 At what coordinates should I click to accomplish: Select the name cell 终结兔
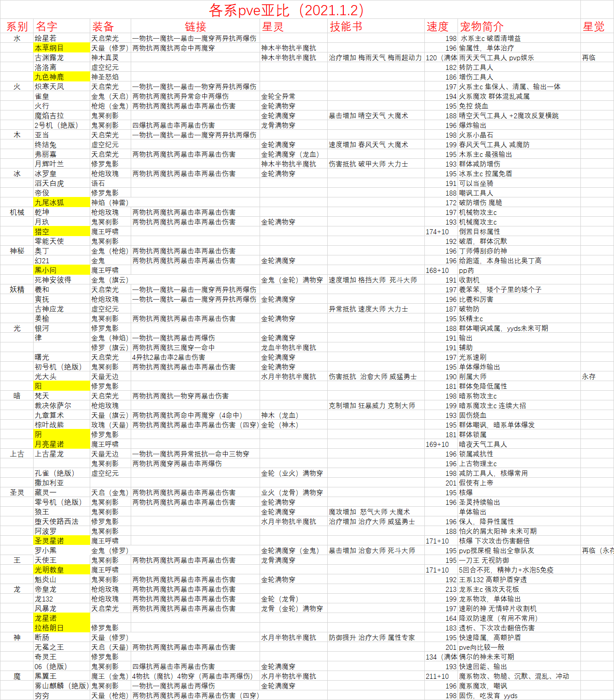[62, 145]
